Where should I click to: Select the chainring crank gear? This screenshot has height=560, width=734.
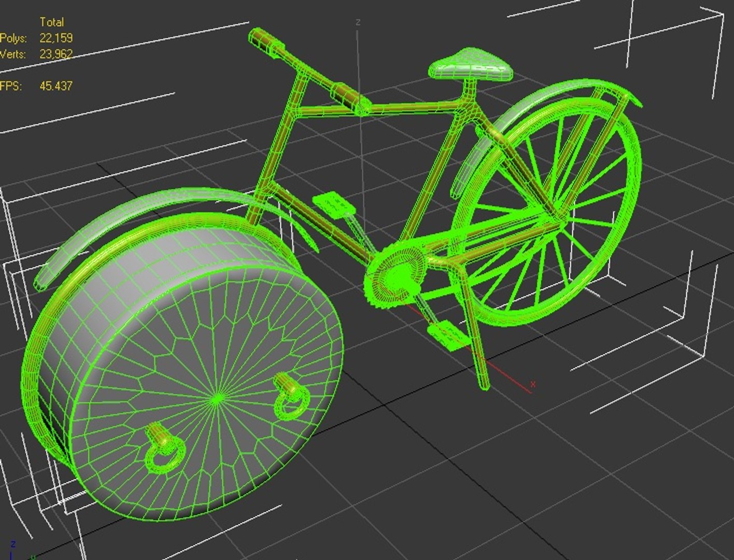coord(396,276)
